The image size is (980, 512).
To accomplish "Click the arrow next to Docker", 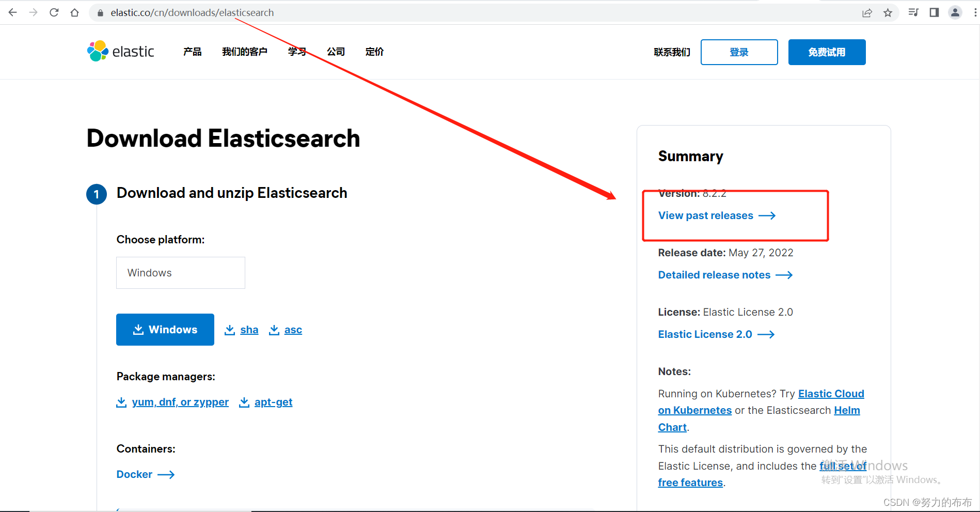I will (166, 474).
